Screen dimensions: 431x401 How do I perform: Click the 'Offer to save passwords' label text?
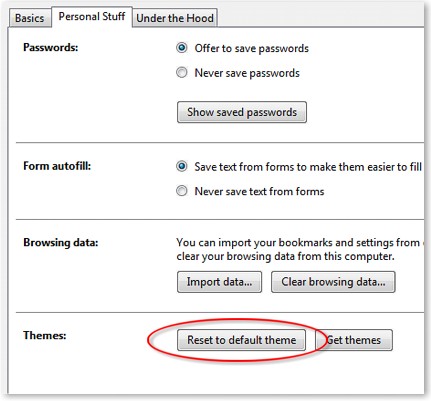252,48
